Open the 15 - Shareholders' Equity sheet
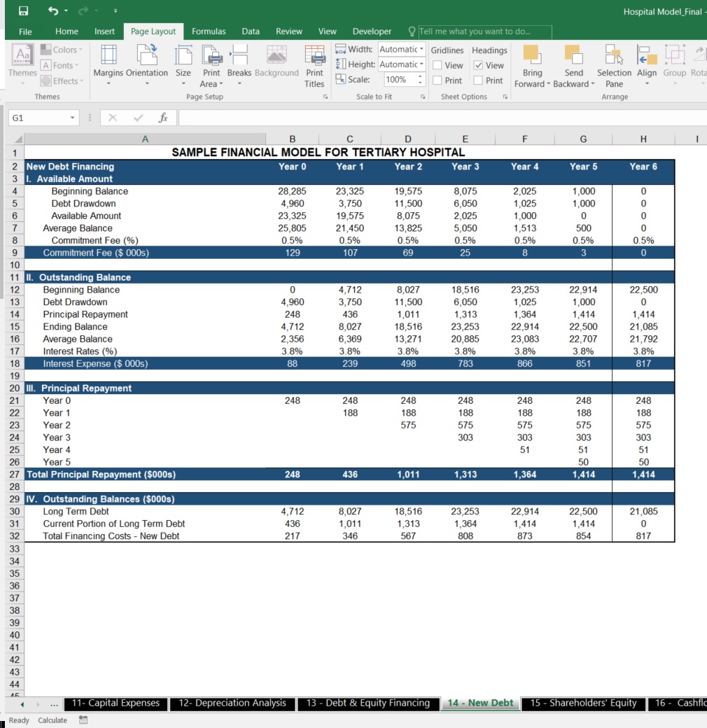The image size is (707, 728). pyautogui.click(x=584, y=703)
